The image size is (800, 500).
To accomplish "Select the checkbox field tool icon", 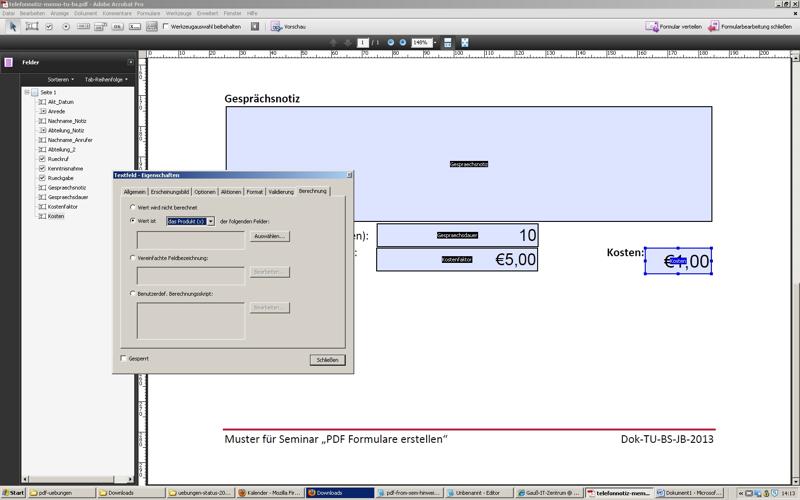I will point(49,27).
